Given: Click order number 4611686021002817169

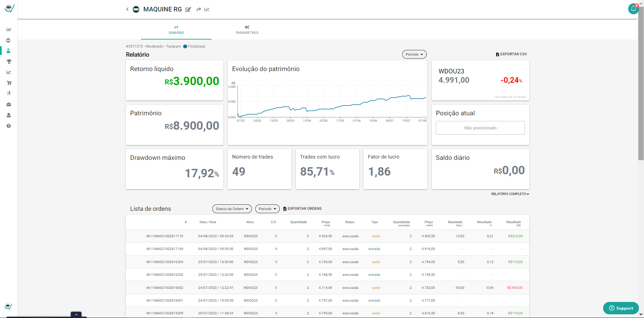Looking at the screenshot, I should click(164, 249).
